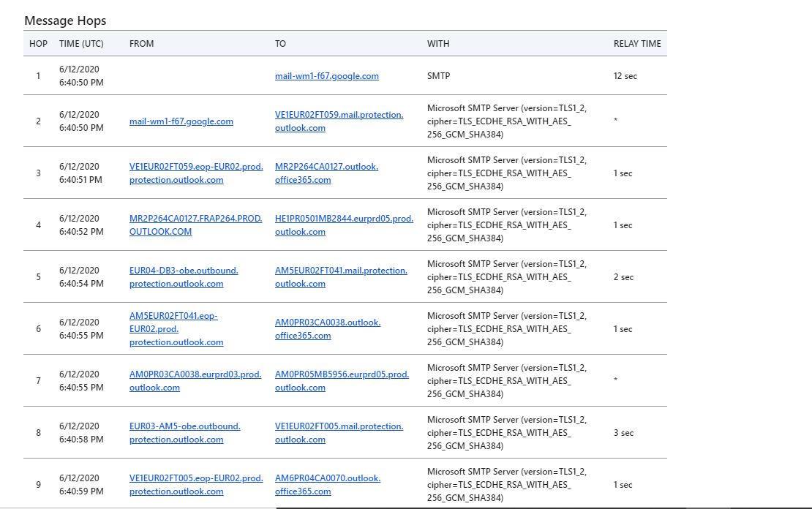812x509 pixels.
Task: Open AM5EUR02FT041.mail.protection.outlook.com link
Action: [342, 277]
